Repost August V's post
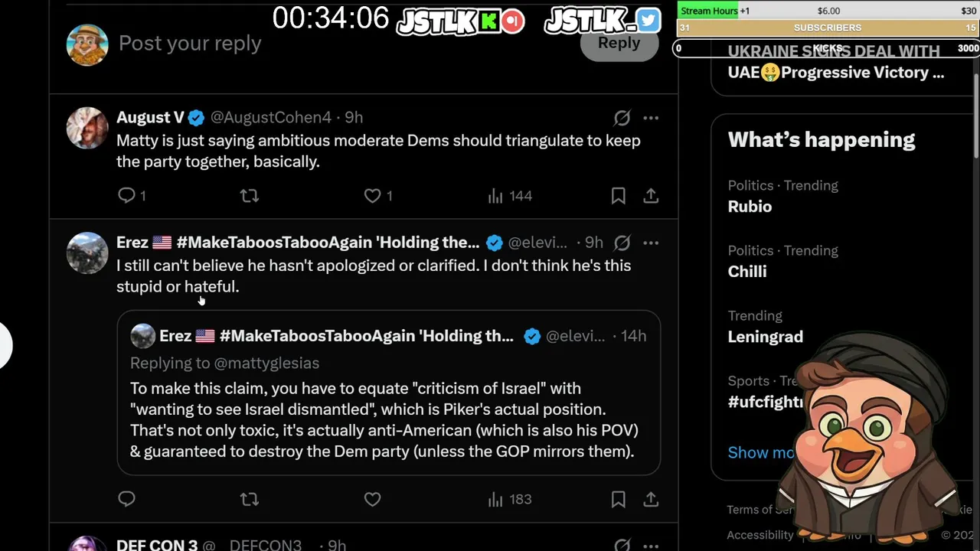This screenshot has width=980, height=551. point(250,196)
